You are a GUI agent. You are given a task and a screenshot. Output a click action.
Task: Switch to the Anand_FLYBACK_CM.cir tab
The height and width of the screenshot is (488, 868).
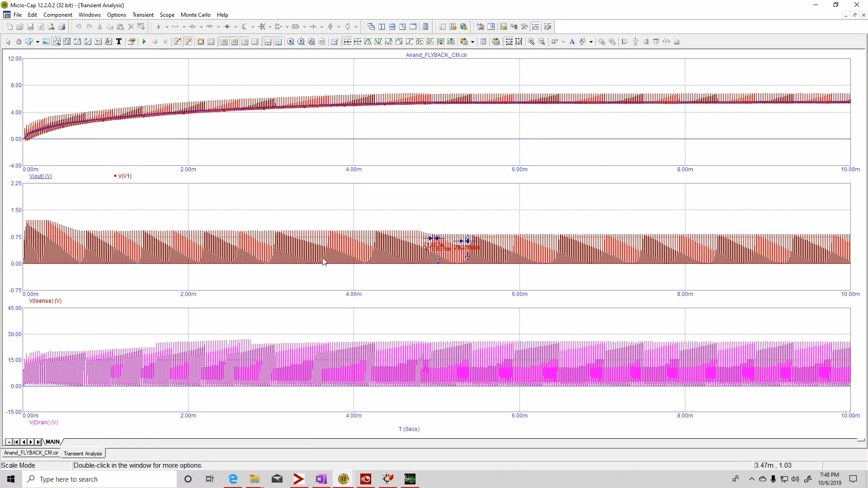(31, 453)
